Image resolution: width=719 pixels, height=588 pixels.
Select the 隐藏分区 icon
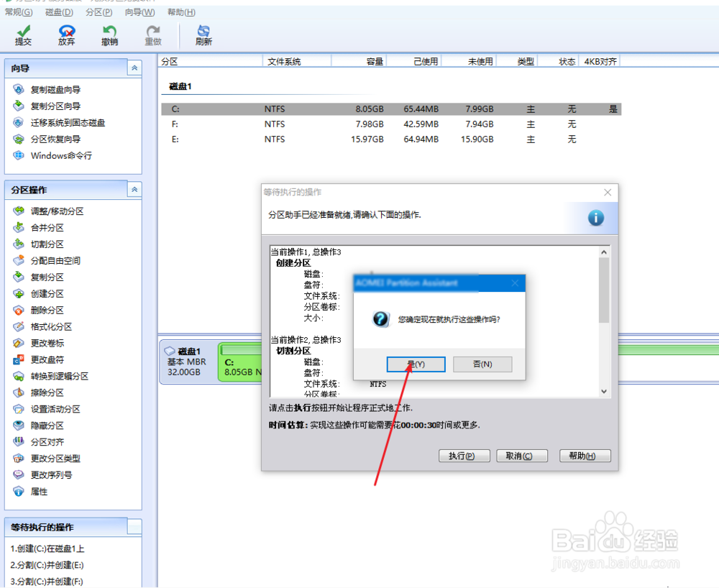[19, 426]
